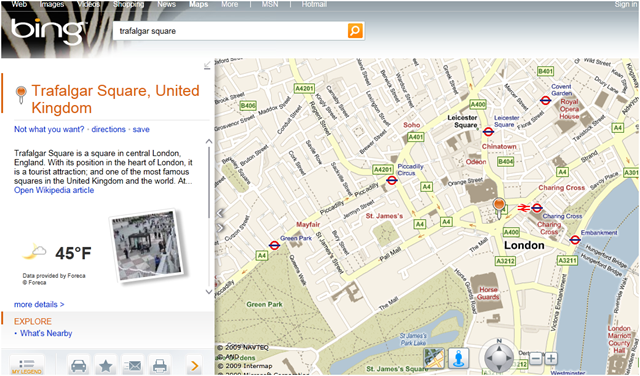
Task: Pan map north with compass up arrow
Action: (499, 348)
